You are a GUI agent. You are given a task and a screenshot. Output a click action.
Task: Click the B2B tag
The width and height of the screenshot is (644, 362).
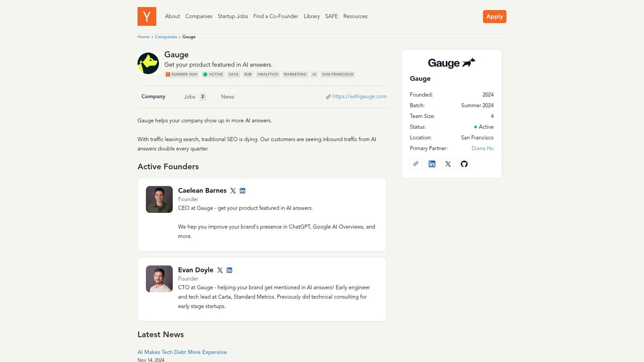[x=248, y=75]
